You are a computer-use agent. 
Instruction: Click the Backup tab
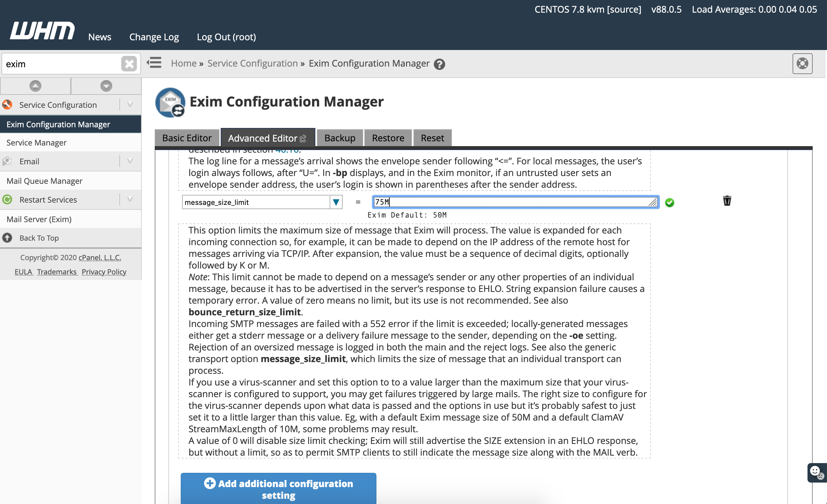tap(340, 137)
